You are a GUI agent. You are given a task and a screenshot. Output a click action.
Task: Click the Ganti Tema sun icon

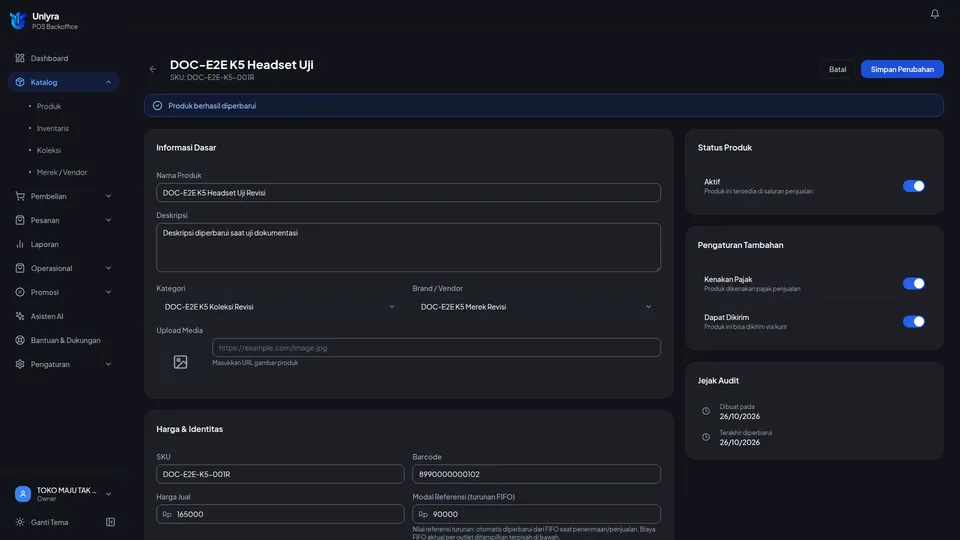[20, 522]
